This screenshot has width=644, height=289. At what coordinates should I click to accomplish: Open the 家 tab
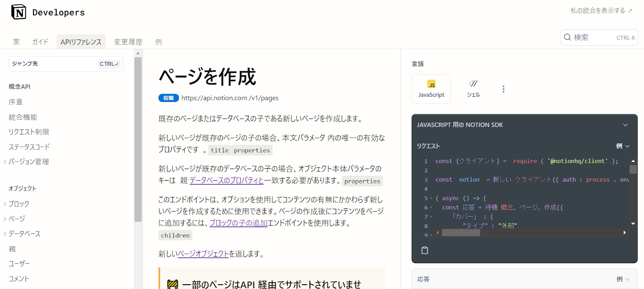(x=16, y=42)
